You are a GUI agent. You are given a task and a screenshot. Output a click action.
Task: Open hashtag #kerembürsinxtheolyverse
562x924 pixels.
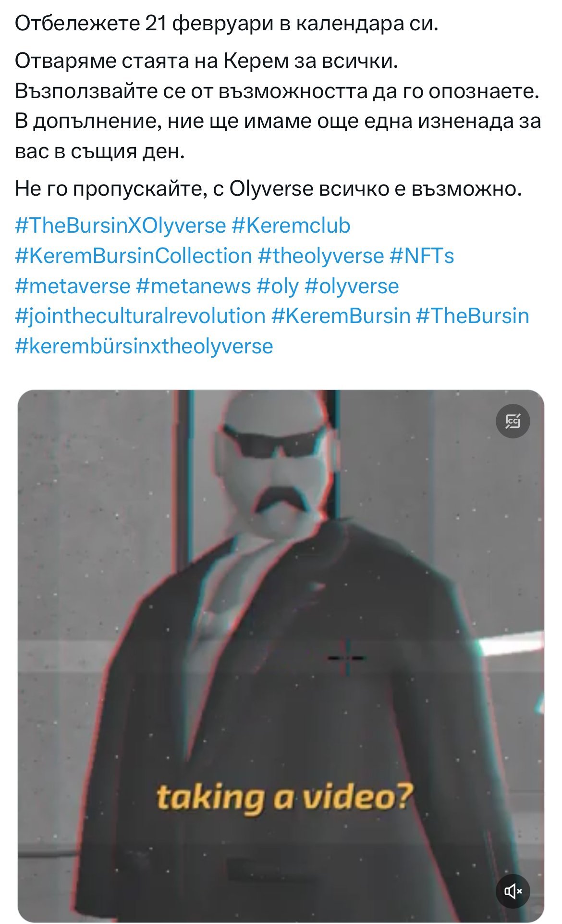[x=144, y=346]
